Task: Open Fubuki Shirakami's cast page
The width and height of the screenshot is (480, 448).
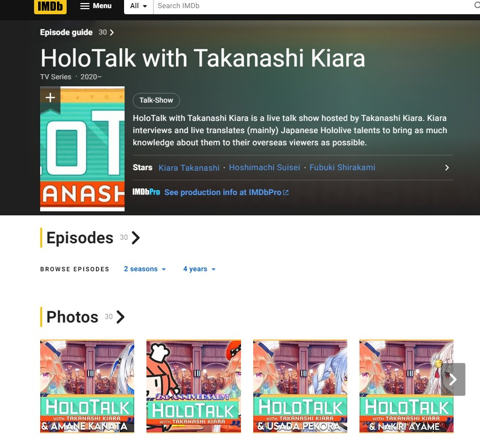Action: 342,168
